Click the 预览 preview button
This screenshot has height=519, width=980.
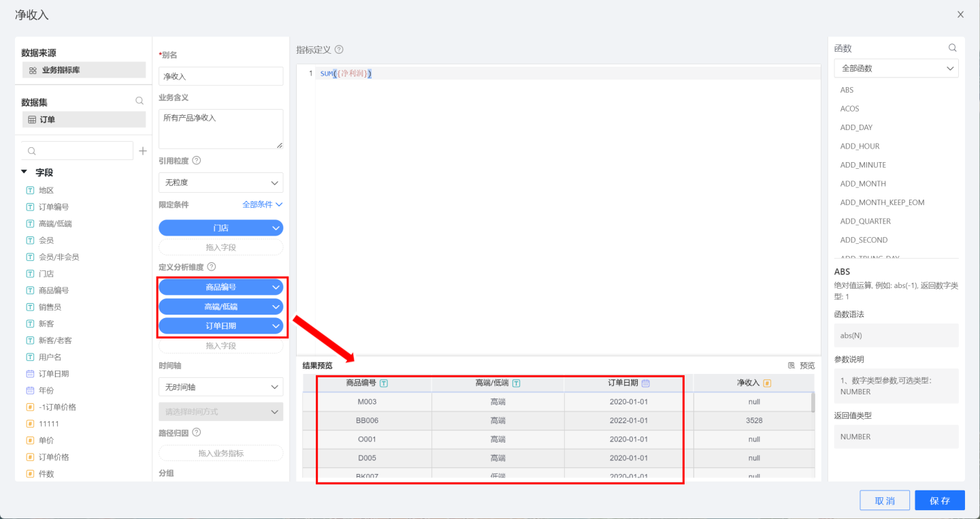801,366
